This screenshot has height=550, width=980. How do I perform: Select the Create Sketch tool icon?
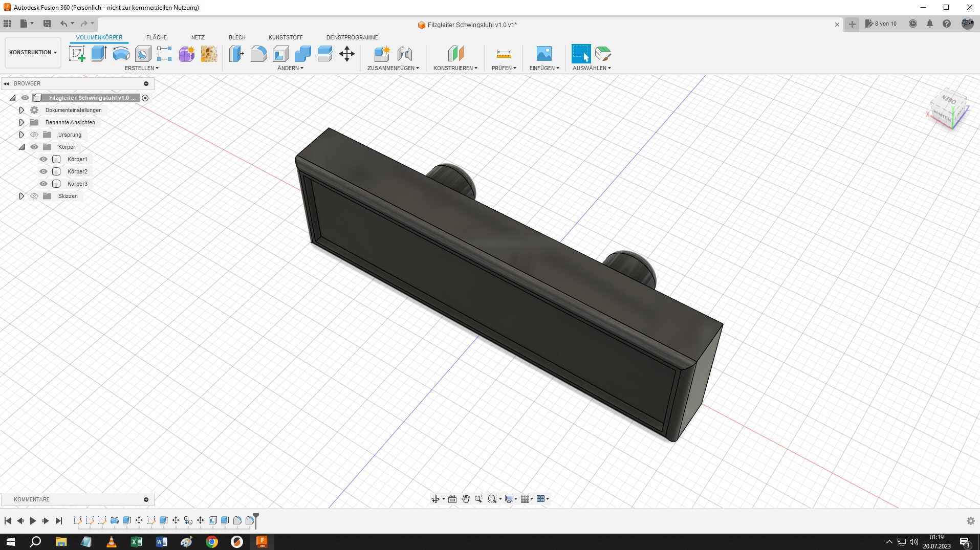pos(77,54)
